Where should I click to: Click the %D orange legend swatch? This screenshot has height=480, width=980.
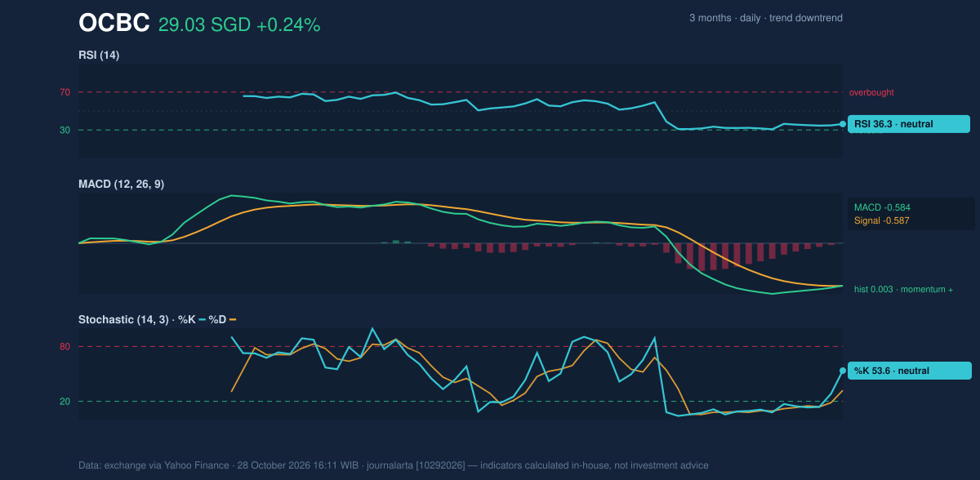point(233,320)
